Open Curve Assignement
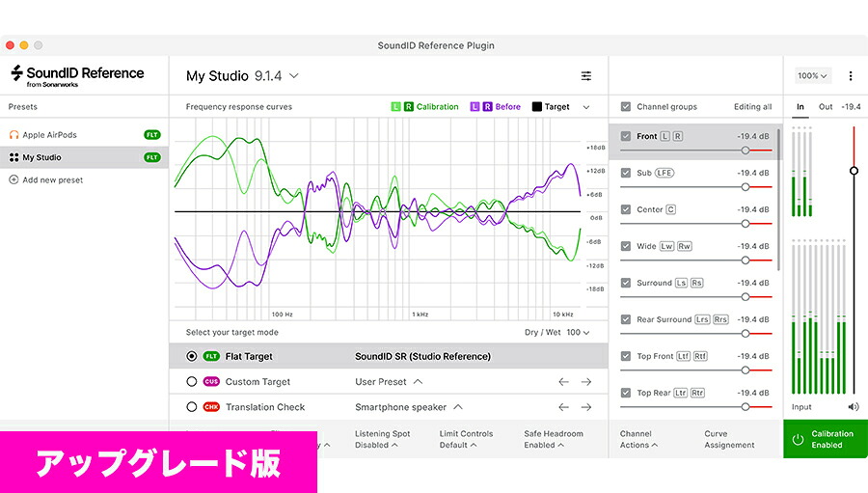868x493 pixels. pos(730,439)
